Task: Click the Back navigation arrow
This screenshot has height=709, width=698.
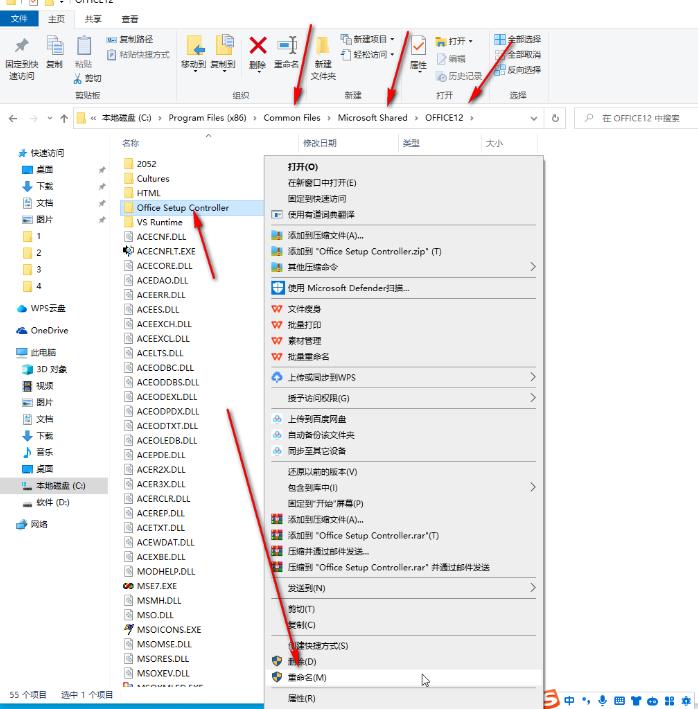Action: point(13,118)
